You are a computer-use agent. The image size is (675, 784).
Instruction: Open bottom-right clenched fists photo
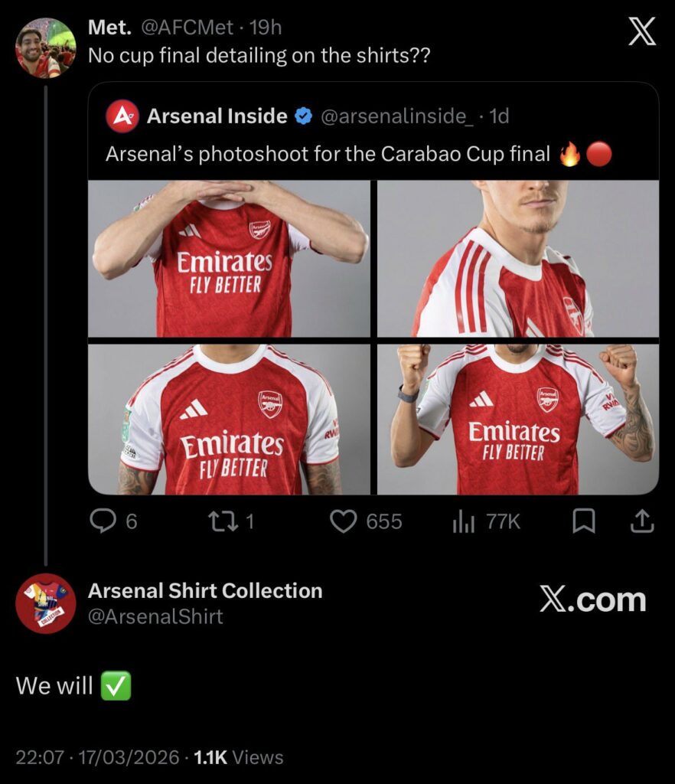pyautogui.click(x=518, y=420)
